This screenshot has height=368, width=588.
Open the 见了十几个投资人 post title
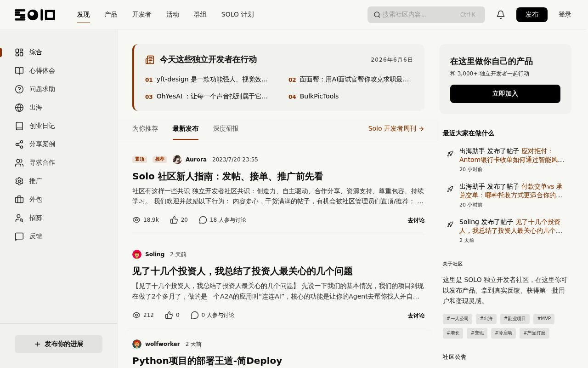tap(243, 271)
